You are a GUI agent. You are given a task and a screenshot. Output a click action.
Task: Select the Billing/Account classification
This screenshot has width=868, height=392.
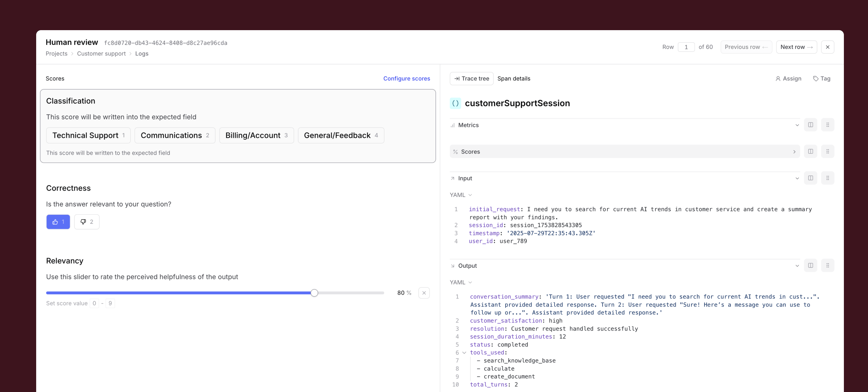click(x=256, y=135)
